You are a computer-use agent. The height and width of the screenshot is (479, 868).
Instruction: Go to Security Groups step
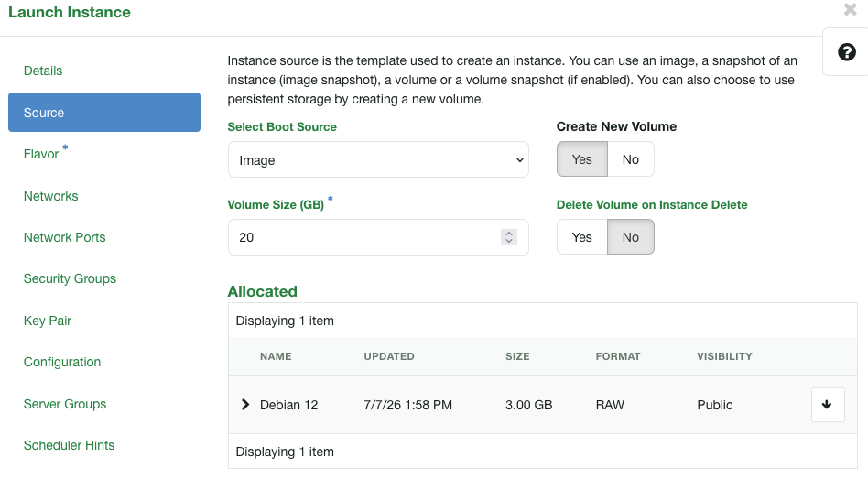pos(70,278)
